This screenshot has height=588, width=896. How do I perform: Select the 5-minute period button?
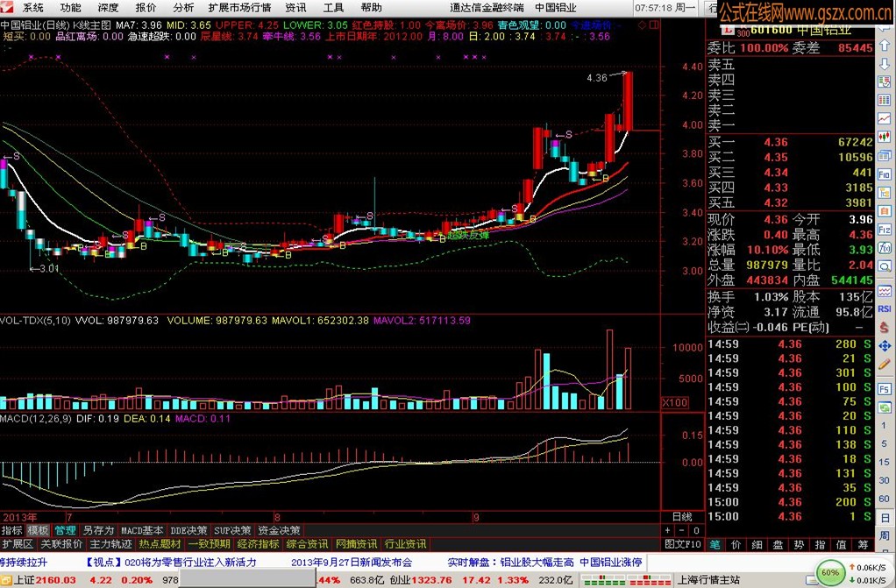[884, 444]
